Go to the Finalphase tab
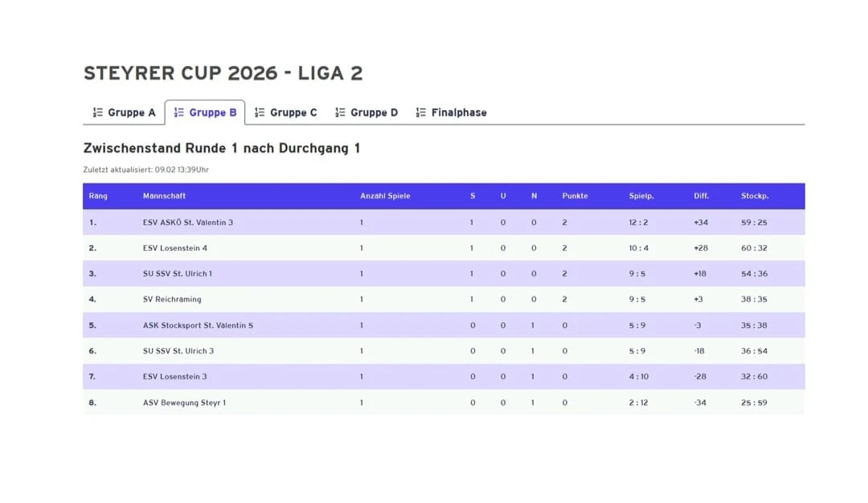Image resolution: width=868 pixels, height=503 pixels. pos(451,112)
